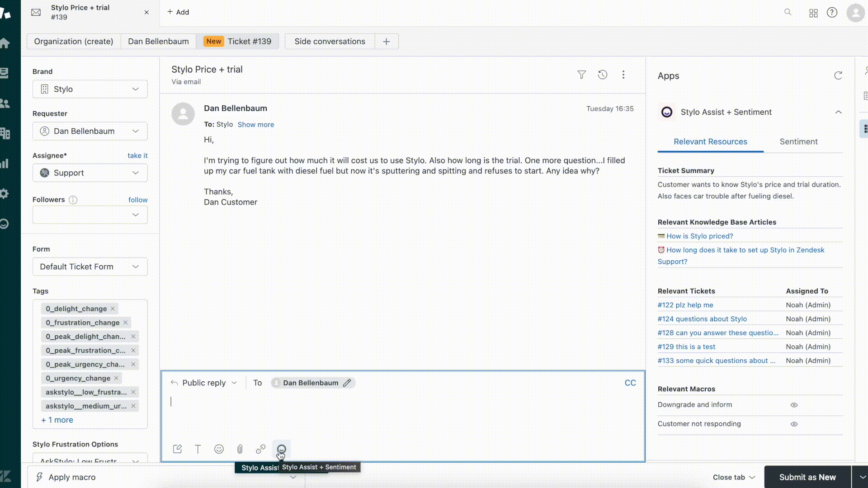Click Stylo Assist icon in editor toolbar
Image resolution: width=868 pixels, height=488 pixels.
click(281, 449)
